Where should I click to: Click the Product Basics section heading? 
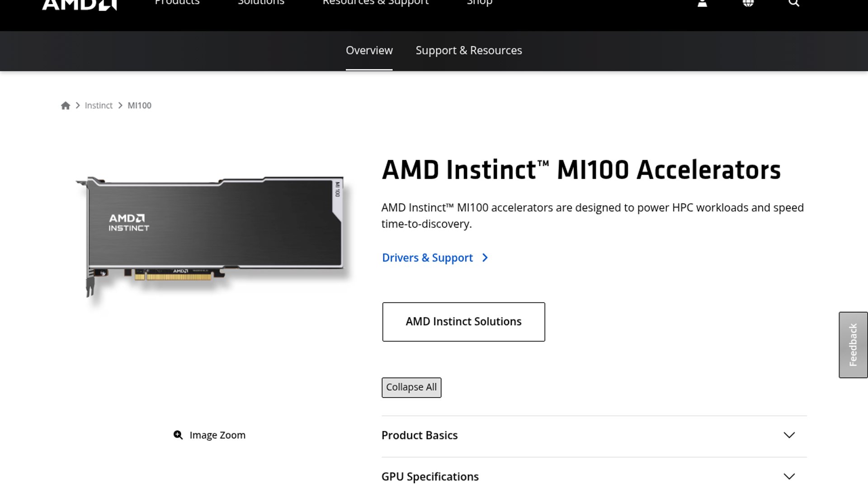(x=420, y=435)
